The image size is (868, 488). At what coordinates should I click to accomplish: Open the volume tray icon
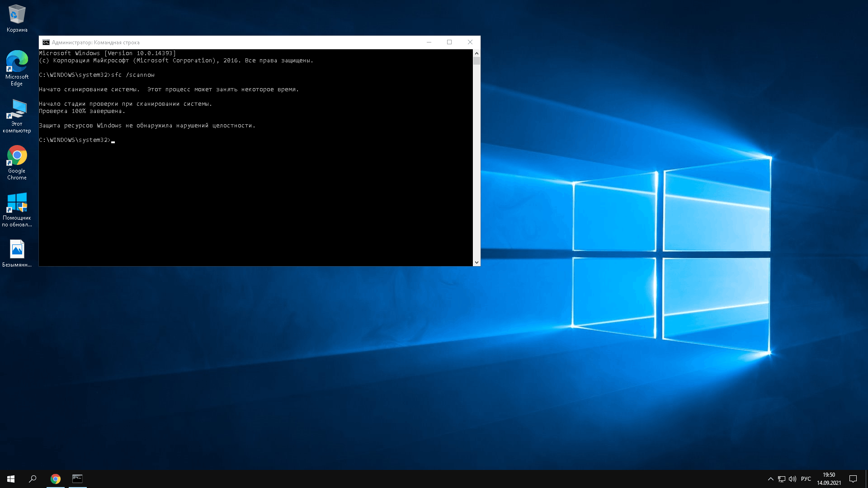pyautogui.click(x=793, y=479)
